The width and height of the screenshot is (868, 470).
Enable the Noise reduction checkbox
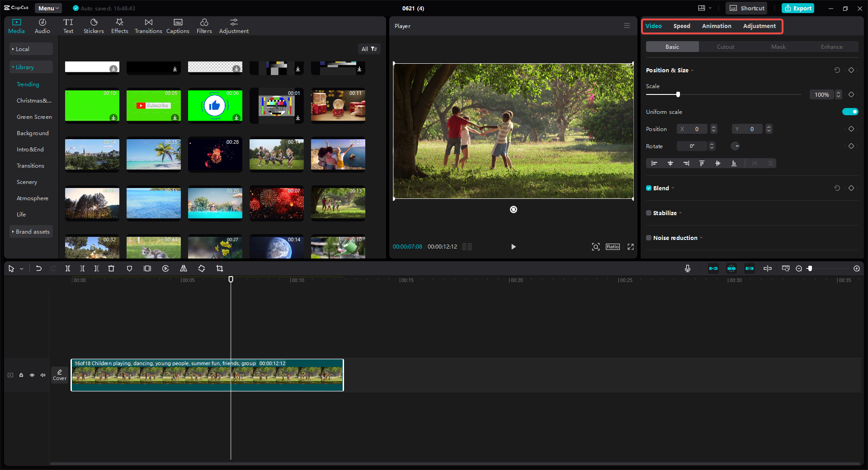pyautogui.click(x=649, y=238)
